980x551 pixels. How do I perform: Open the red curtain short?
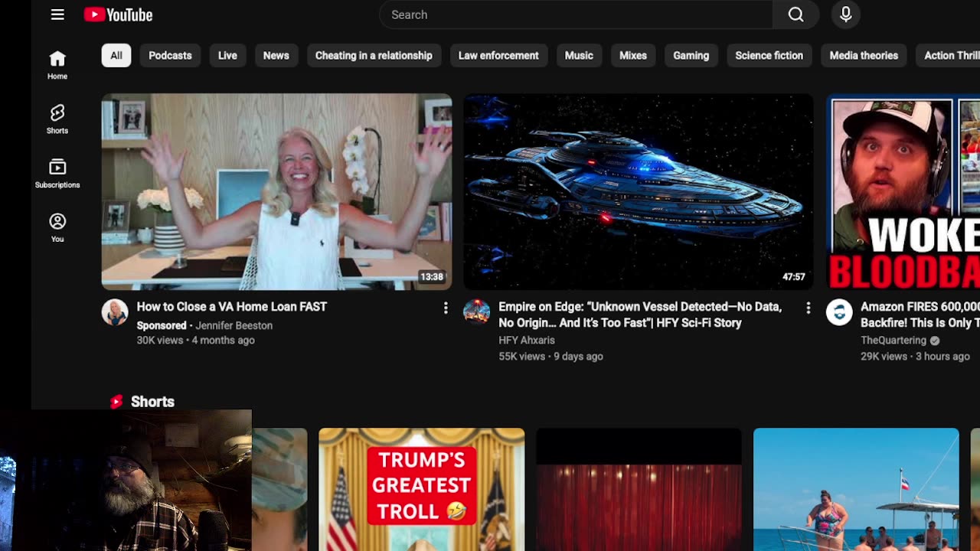click(639, 489)
